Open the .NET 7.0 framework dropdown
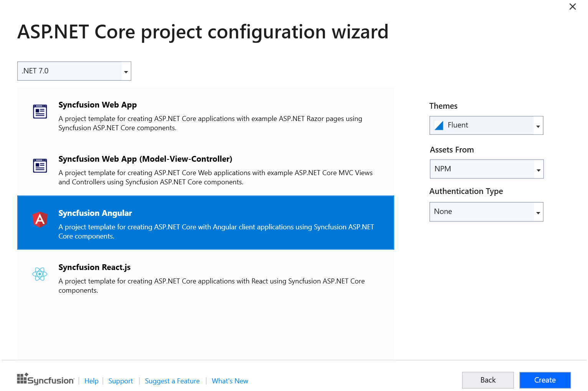 [x=74, y=71]
